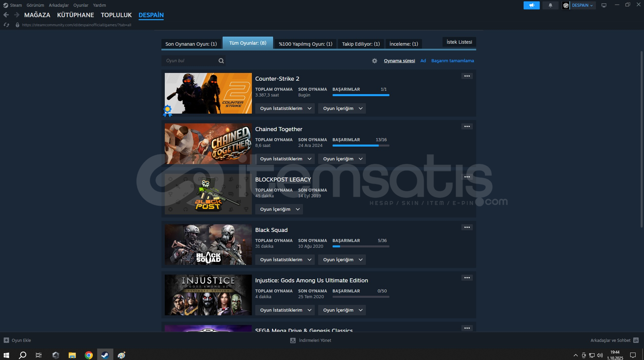The image size is (644, 360).
Task: Expand Black Squad Oyun İçeriğim dropdown
Action: (x=342, y=259)
